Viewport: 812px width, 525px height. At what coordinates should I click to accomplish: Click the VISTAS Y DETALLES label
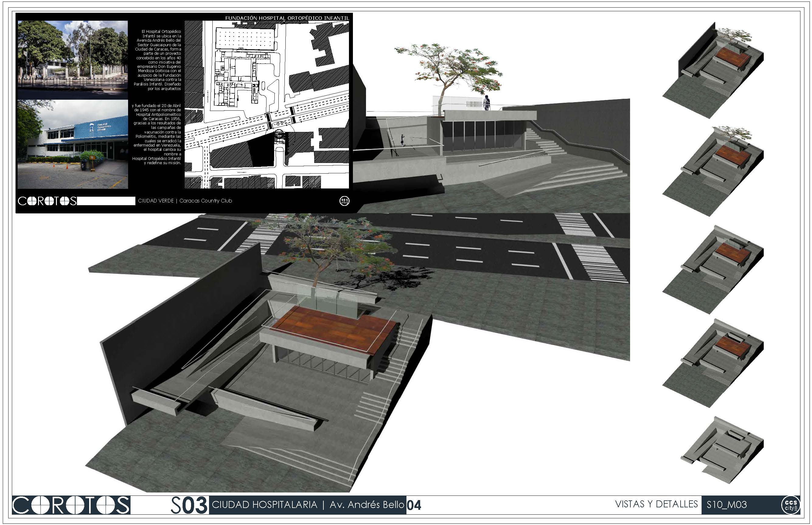click(x=656, y=504)
